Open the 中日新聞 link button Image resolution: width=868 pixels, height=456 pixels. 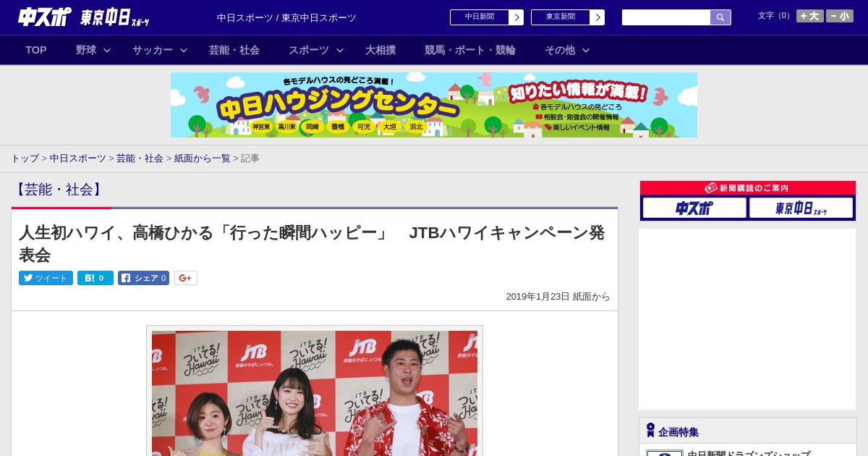(x=480, y=17)
